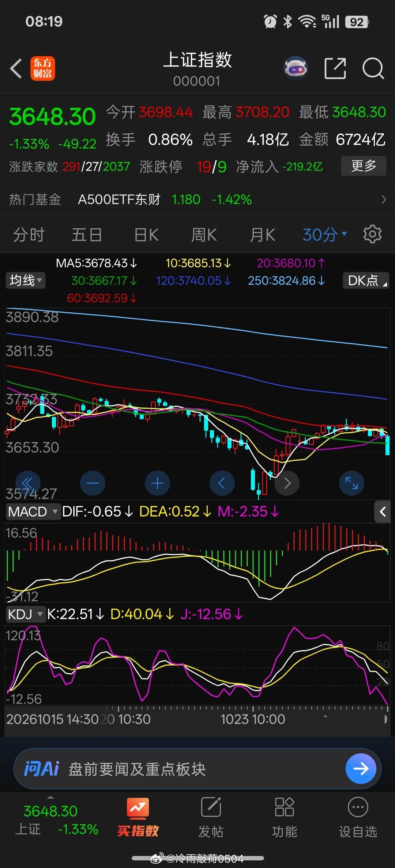The width and height of the screenshot is (395, 868).
Task: Tap MACD histogram chart area
Action: pyautogui.click(x=197, y=563)
